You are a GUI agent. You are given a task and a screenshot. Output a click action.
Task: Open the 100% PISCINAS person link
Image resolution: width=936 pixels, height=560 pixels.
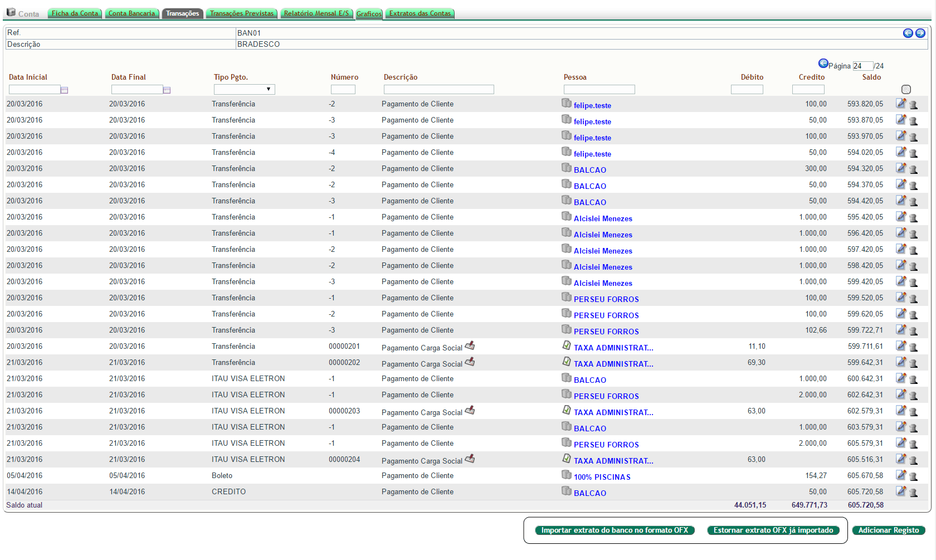click(602, 477)
